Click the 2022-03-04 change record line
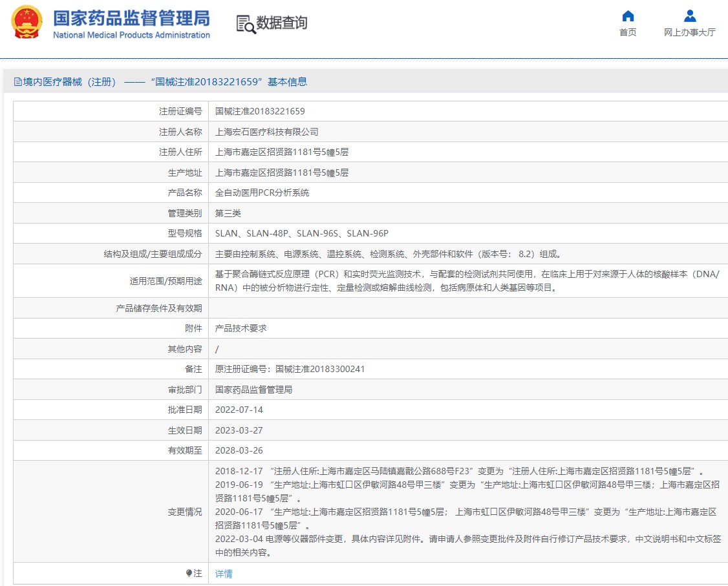 click(468, 546)
